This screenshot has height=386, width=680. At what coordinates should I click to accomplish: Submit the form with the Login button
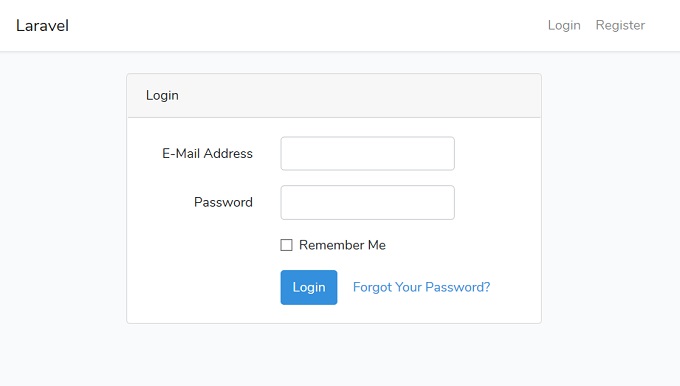pos(309,287)
